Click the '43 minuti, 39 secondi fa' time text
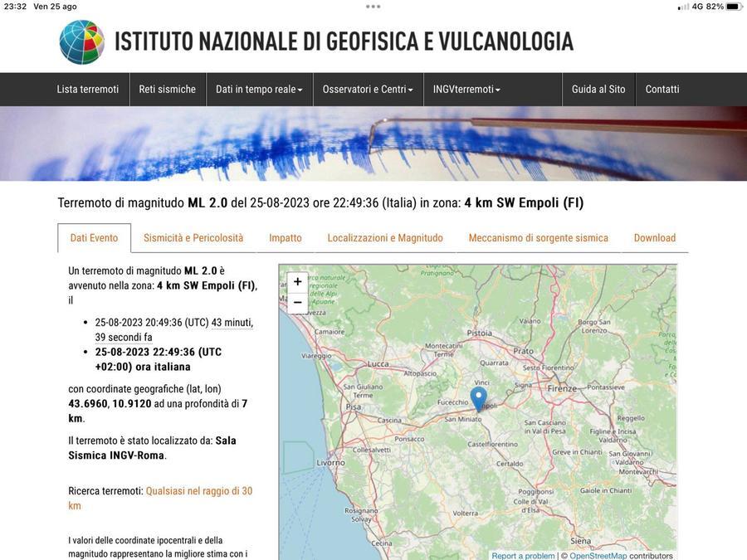 pyautogui.click(x=174, y=329)
